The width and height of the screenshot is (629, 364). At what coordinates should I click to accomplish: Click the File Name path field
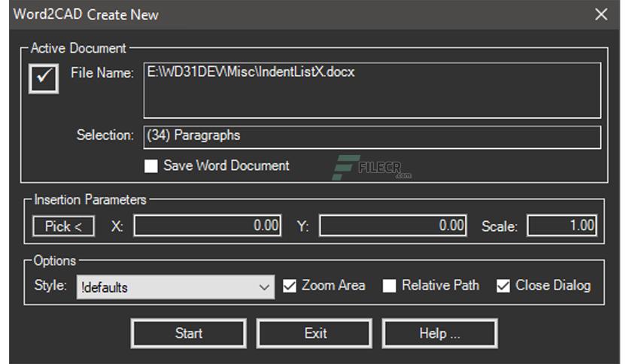click(372, 90)
